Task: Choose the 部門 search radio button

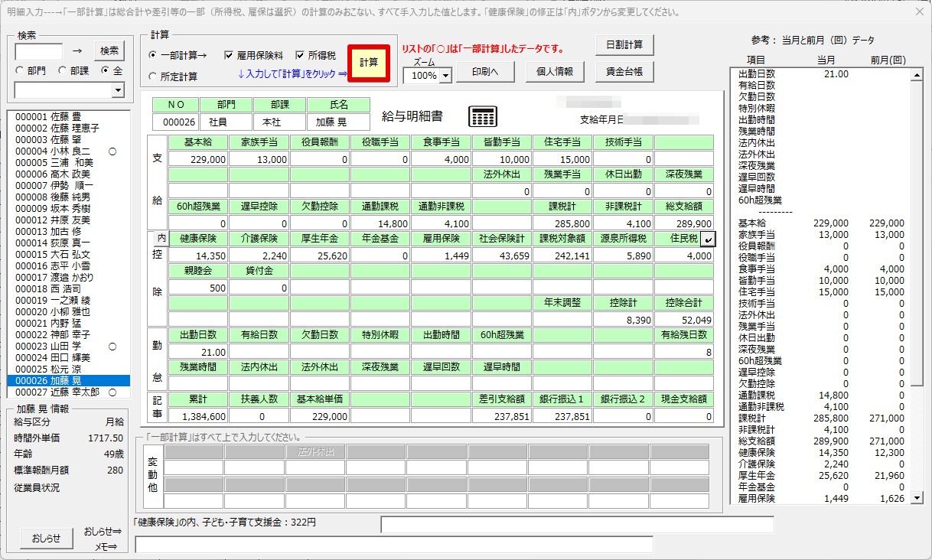Action: (20, 70)
